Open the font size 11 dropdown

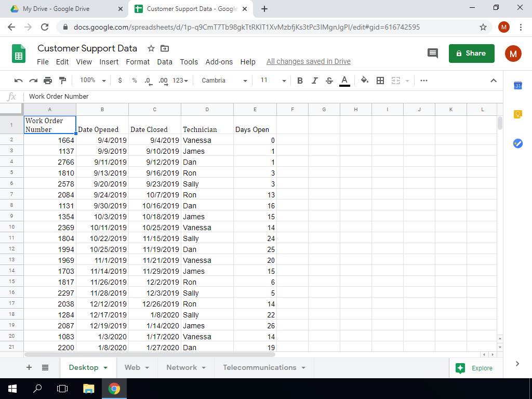tap(273, 81)
